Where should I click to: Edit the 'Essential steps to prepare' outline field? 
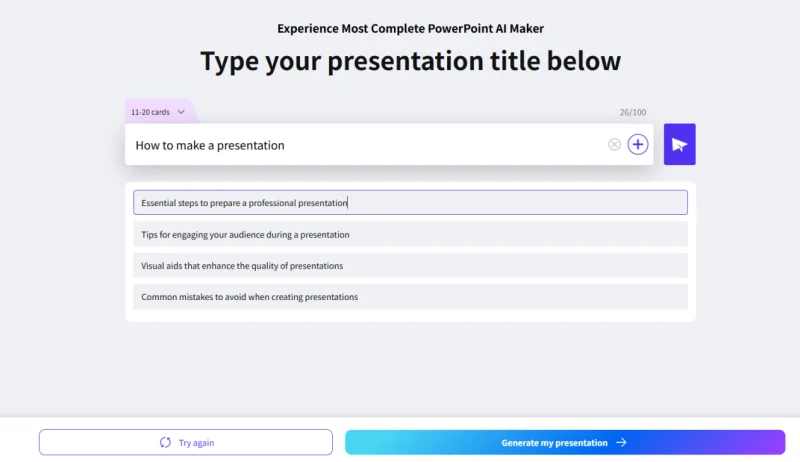(x=410, y=202)
